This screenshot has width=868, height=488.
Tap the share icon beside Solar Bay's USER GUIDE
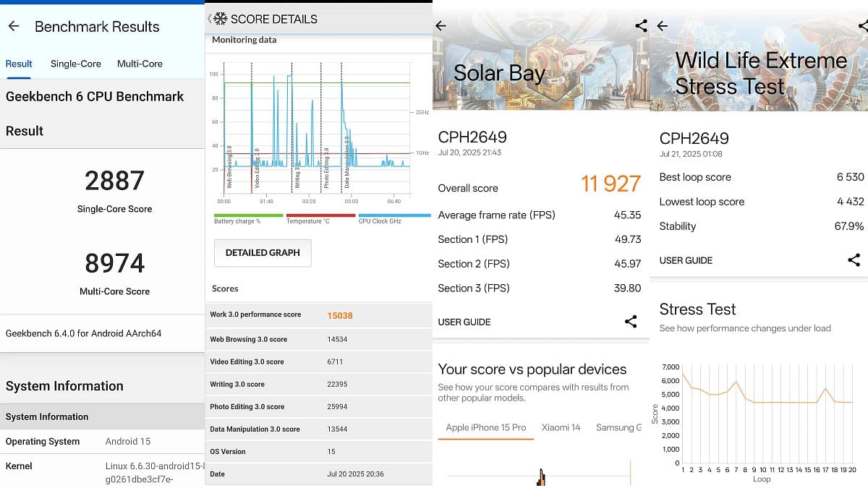click(631, 322)
